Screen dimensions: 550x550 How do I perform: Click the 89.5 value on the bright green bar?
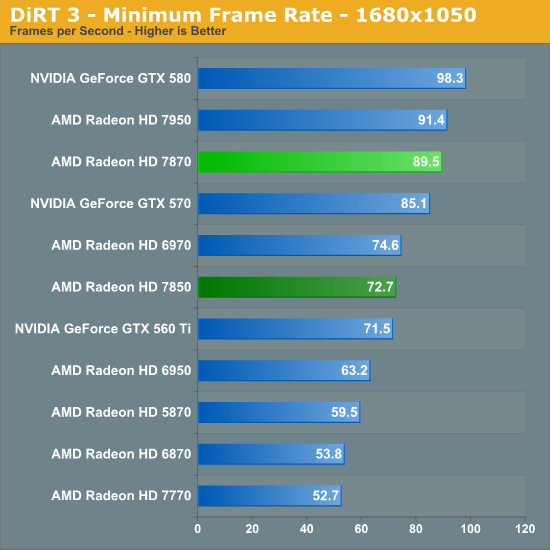pos(426,162)
